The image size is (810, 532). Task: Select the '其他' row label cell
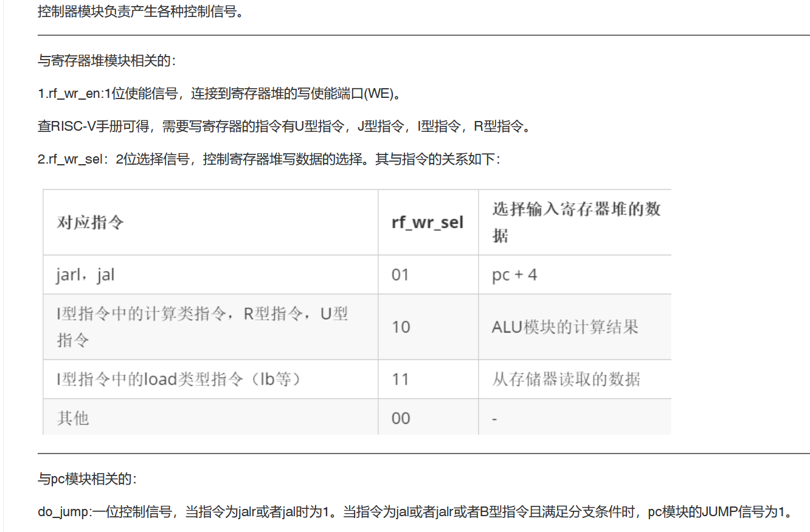pos(73,418)
